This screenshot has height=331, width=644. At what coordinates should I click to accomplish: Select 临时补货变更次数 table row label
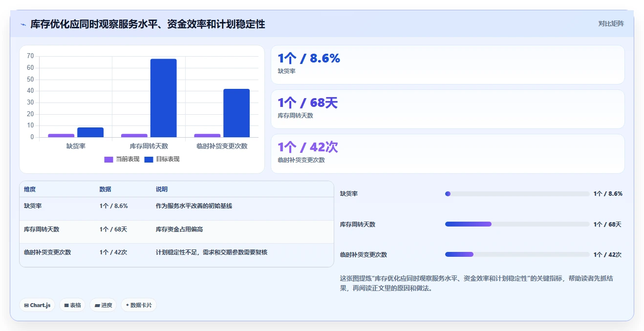pos(47,252)
